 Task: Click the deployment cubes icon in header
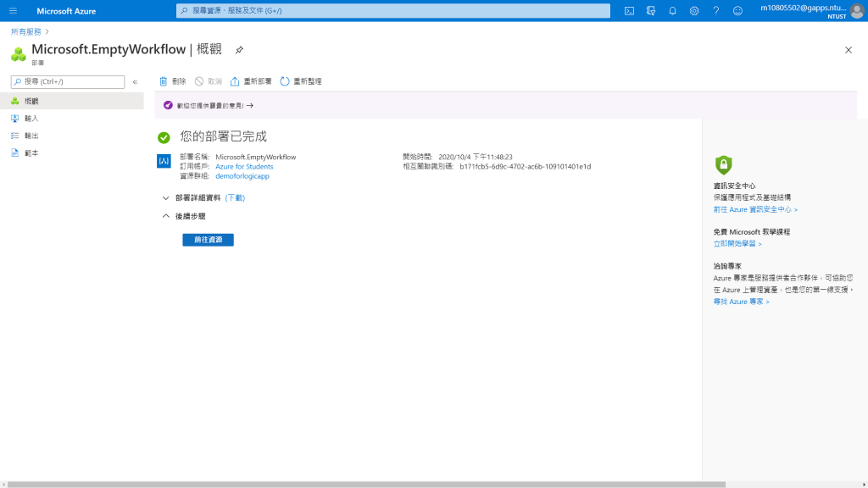[19, 54]
